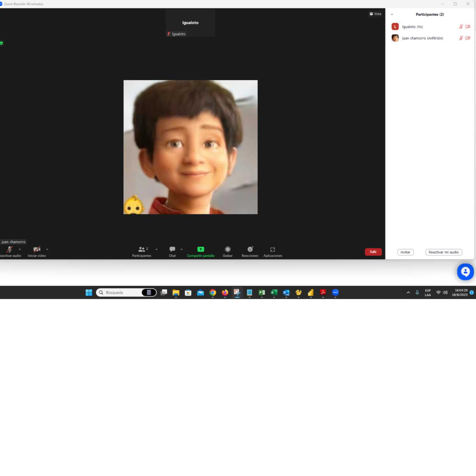Click juan chamorro's profile picture in the main view
Image resolution: width=476 pixels, height=476 pixels.
click(x=190, y=147)
